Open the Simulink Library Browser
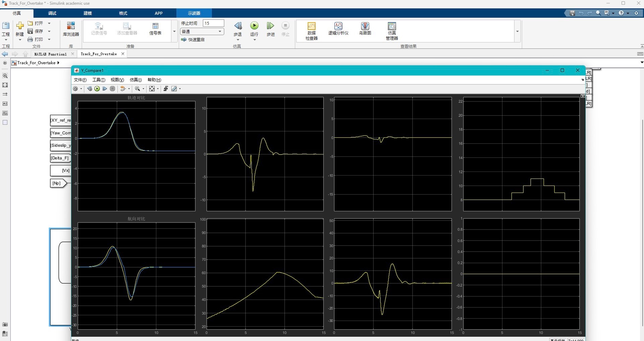 [70, 29]
